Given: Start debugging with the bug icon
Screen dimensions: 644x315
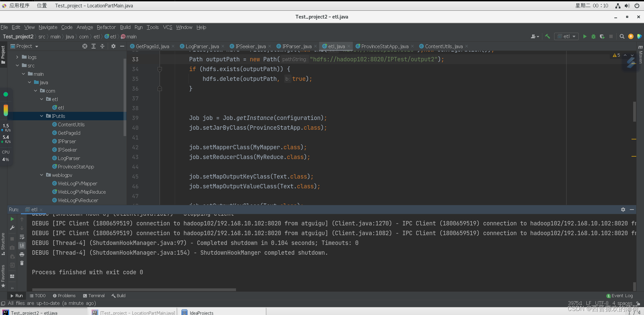Looking at the screenshot, I should pos(594,36).
